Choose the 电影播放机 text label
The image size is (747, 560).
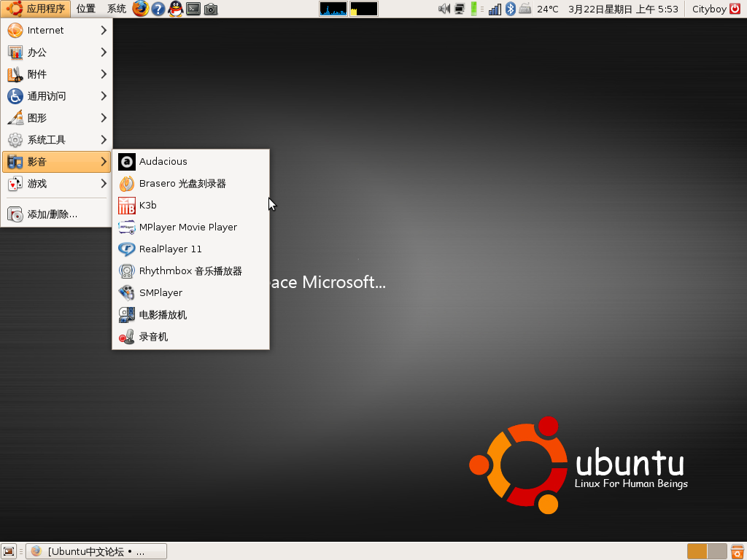point(163,315)
